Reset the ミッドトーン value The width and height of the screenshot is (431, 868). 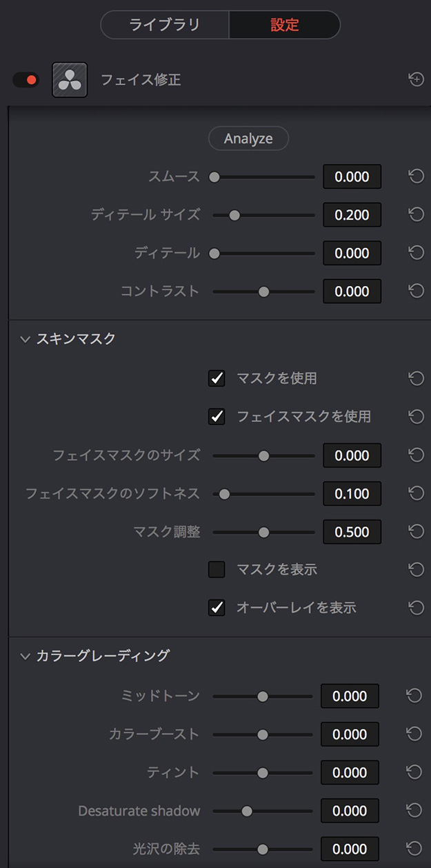(414, 696)
